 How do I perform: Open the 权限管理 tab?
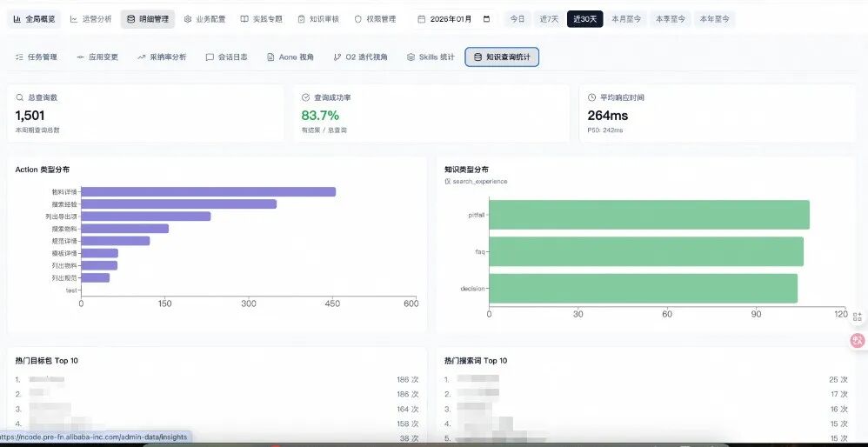coord(375,19)
